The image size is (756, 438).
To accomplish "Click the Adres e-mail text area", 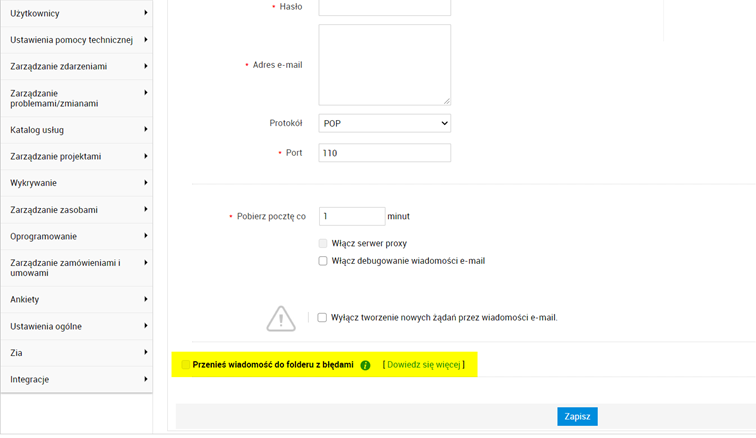I will [x=384, y=65].
